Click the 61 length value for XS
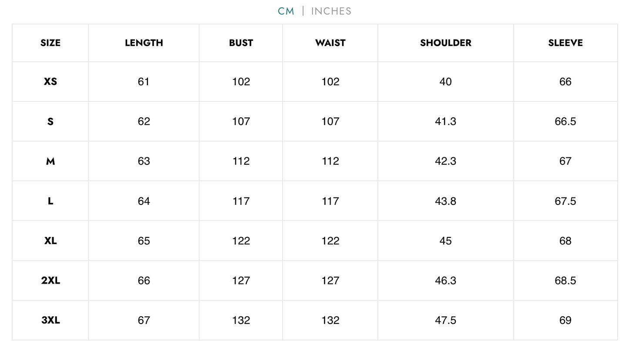The height and width of the screenshot is (364, 629). [x=144, y=82]
